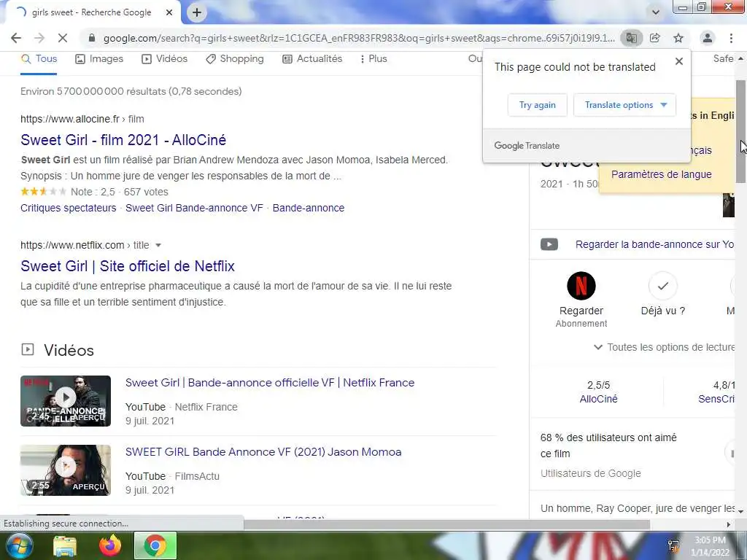Bookmark this page with the star icon
747x560 pixels.
678,38
